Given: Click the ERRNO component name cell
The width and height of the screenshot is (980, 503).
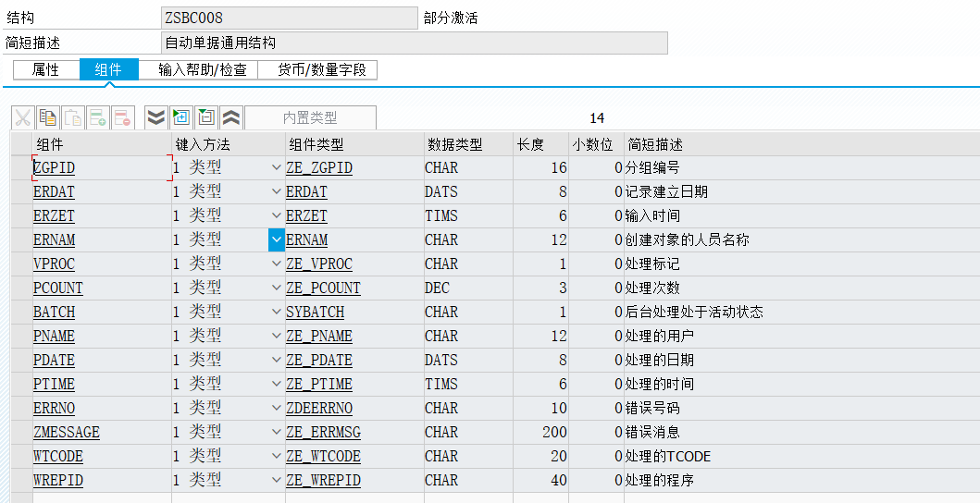Looking at the screenshot, I should click(102, 408).
